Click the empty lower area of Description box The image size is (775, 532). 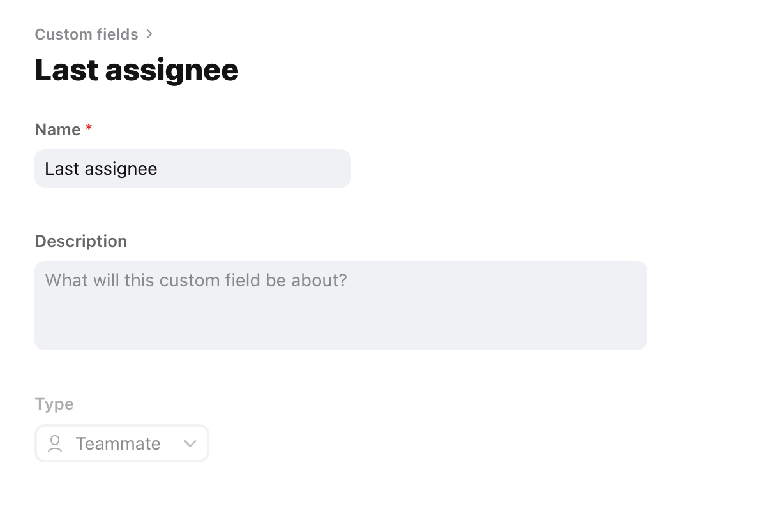click(340, 329)
